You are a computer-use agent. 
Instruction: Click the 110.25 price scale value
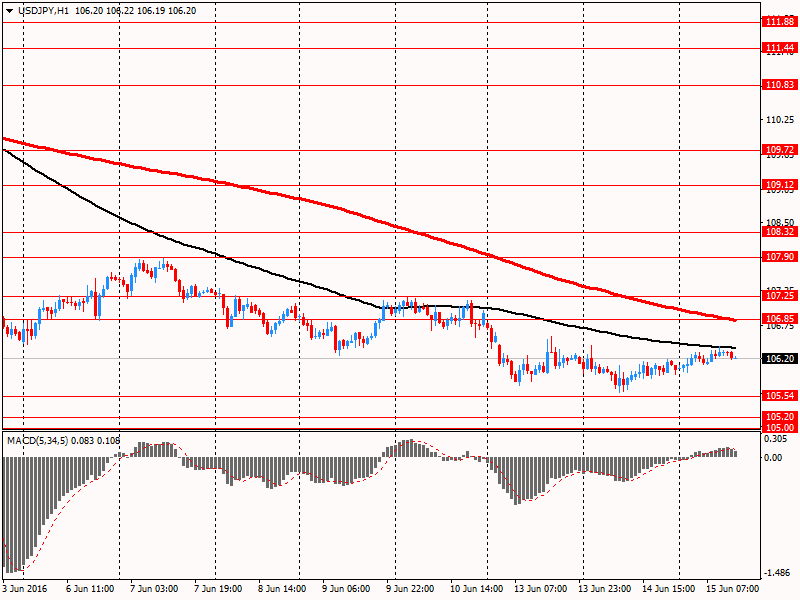[780, 119]
